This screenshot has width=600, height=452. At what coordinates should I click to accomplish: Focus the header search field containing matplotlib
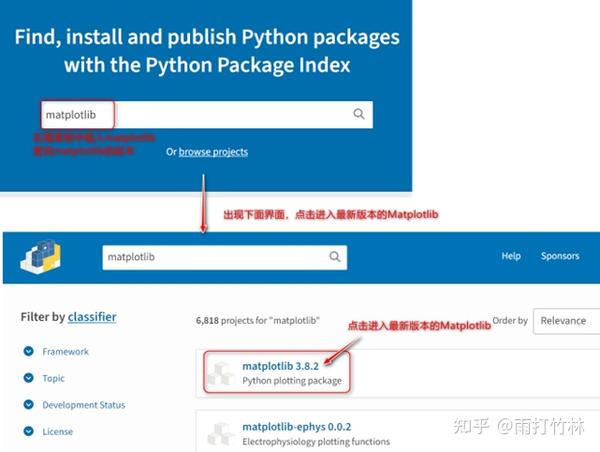[225, 257]
